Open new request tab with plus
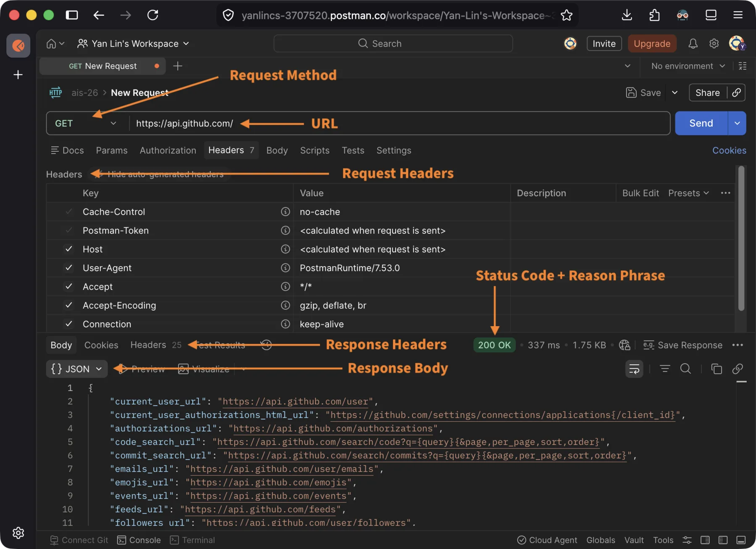Image resolution: width=756 pixels, height=549 pixels. click(x=178, y=66)
